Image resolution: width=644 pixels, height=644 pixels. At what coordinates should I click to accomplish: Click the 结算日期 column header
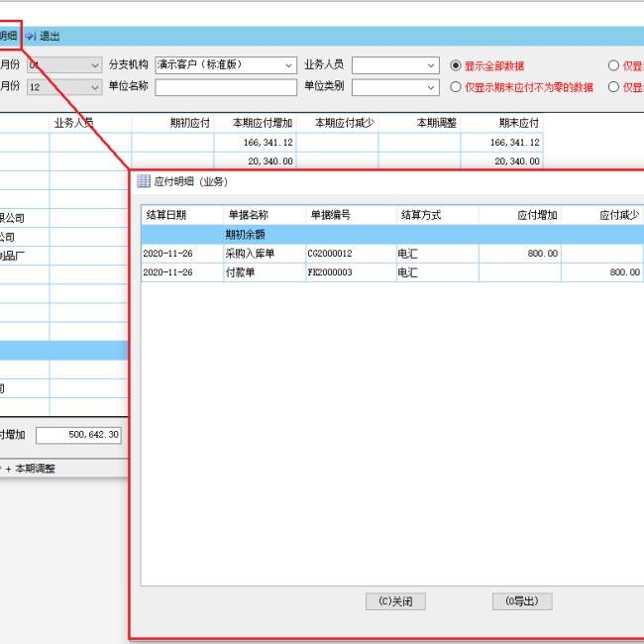[182, 215]
